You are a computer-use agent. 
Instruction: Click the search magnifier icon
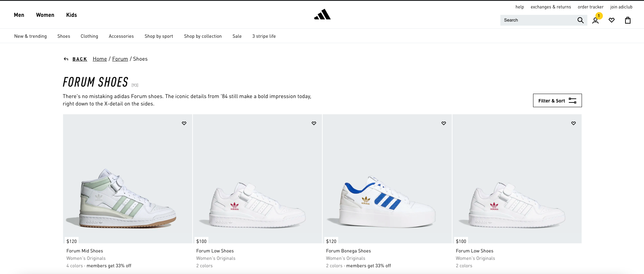click(580, 20)
